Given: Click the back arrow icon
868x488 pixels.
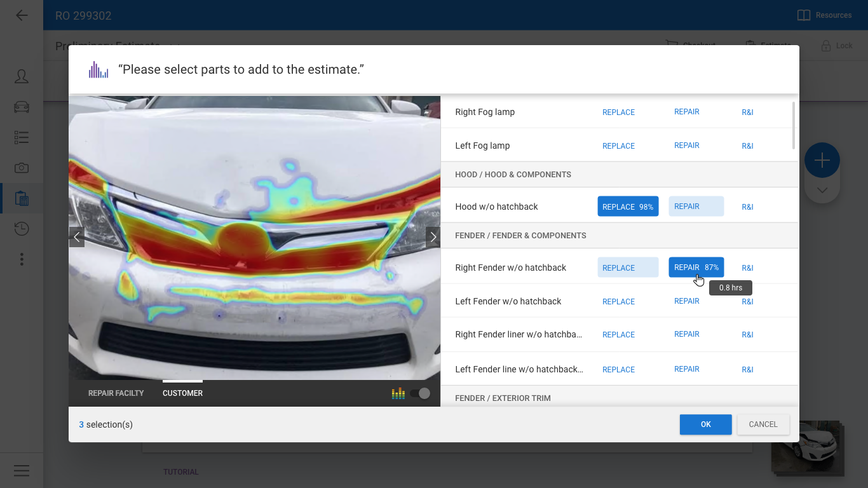Looking at the screenshot, I should [x=22, y=15].
